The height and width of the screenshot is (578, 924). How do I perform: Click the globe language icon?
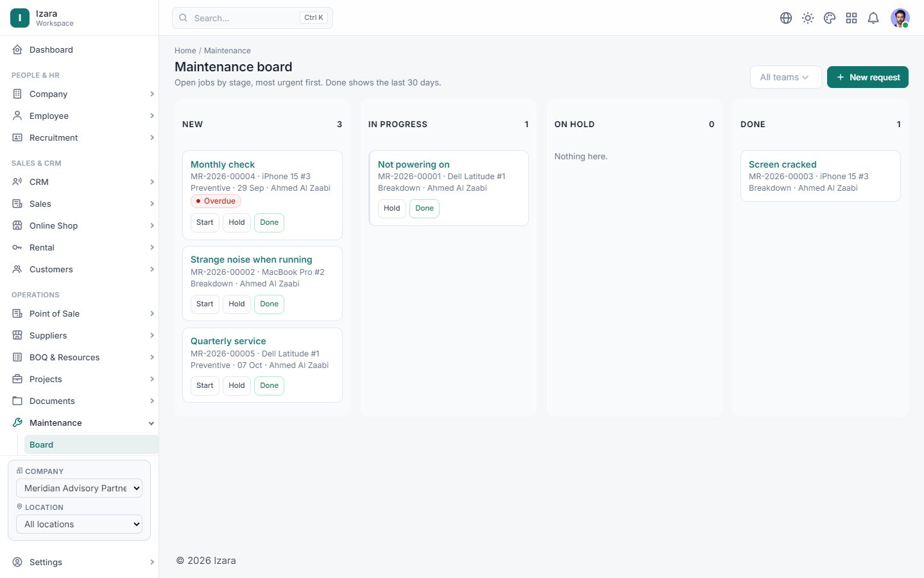pos(786,18)
